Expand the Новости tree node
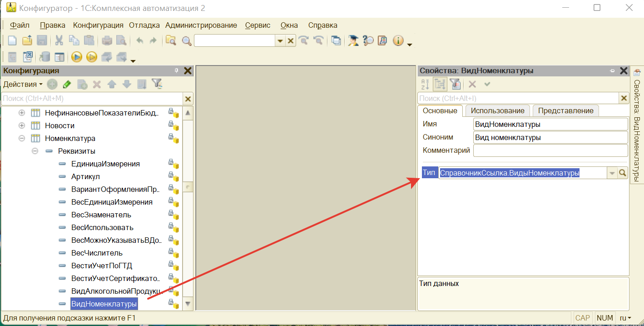 22,125
